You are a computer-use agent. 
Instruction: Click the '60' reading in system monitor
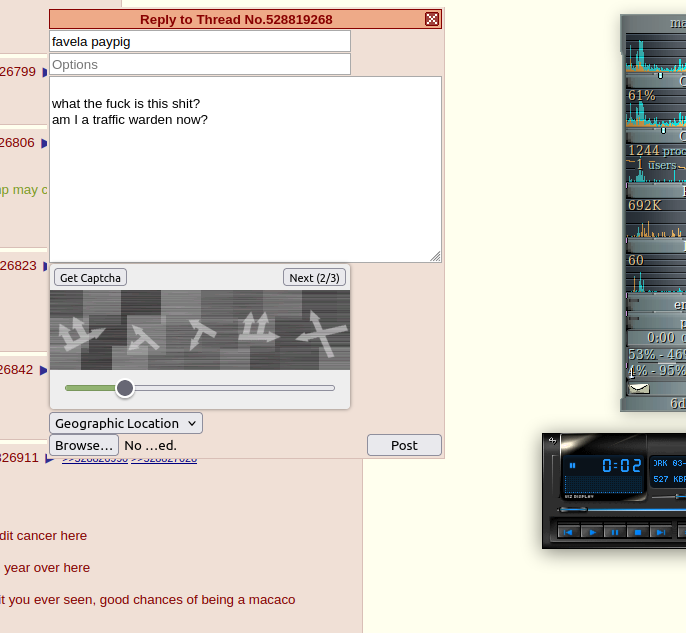tap(636, 260)
